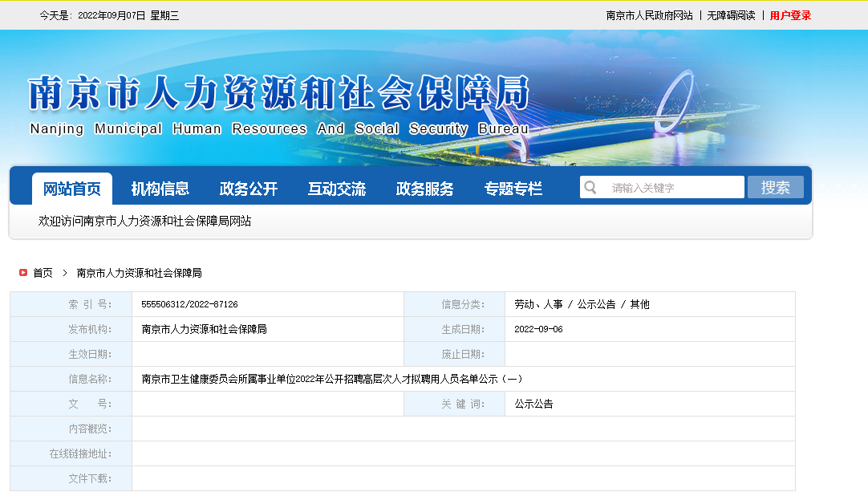Click the 信息分类 label
868x500 pixels.
click(x=463, y=304)
